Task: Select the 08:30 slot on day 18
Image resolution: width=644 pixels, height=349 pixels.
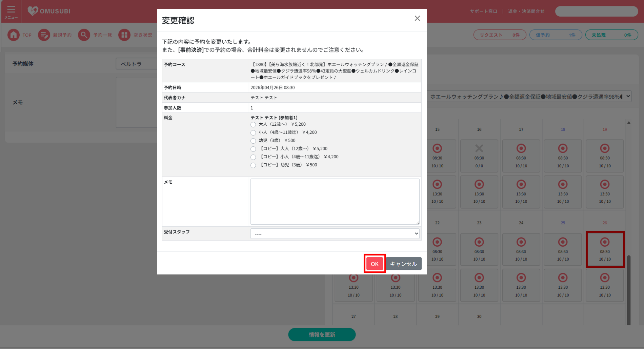Action: tap(563, 156)
